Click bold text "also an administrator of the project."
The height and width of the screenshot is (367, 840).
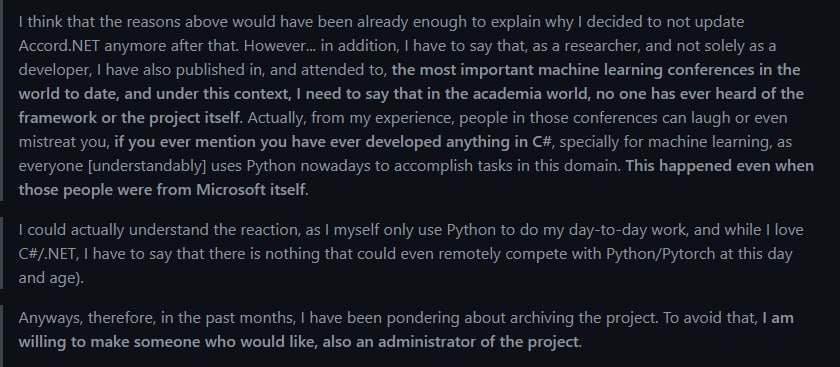click(x=451, y=342)
